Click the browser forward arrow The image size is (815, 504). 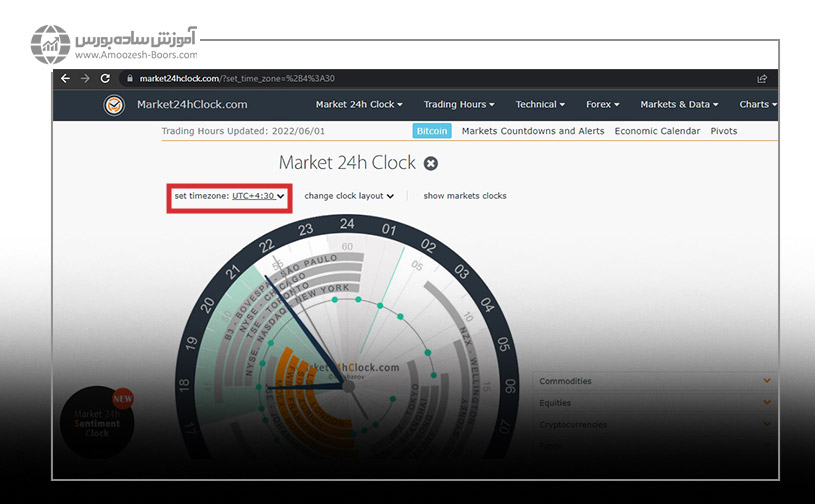point(85,78)
